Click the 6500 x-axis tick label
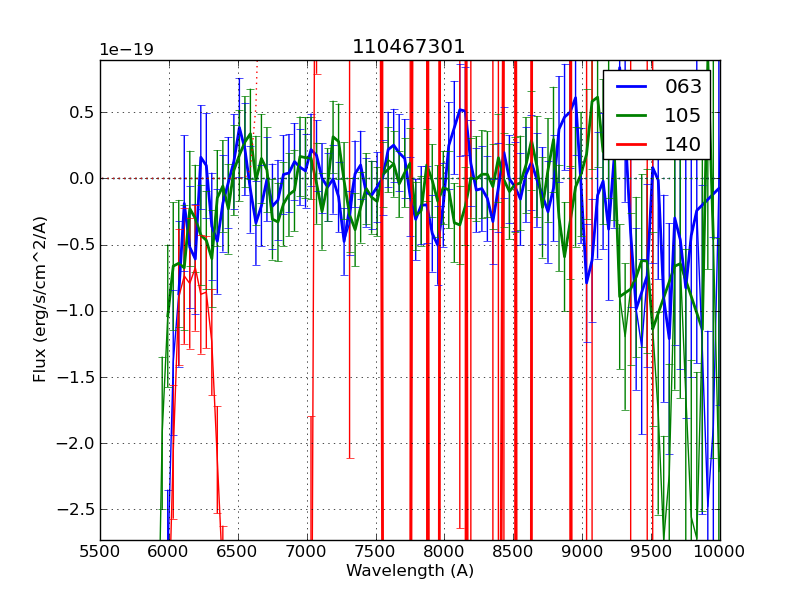Viewport: 800px width, 600px height. 238,551
